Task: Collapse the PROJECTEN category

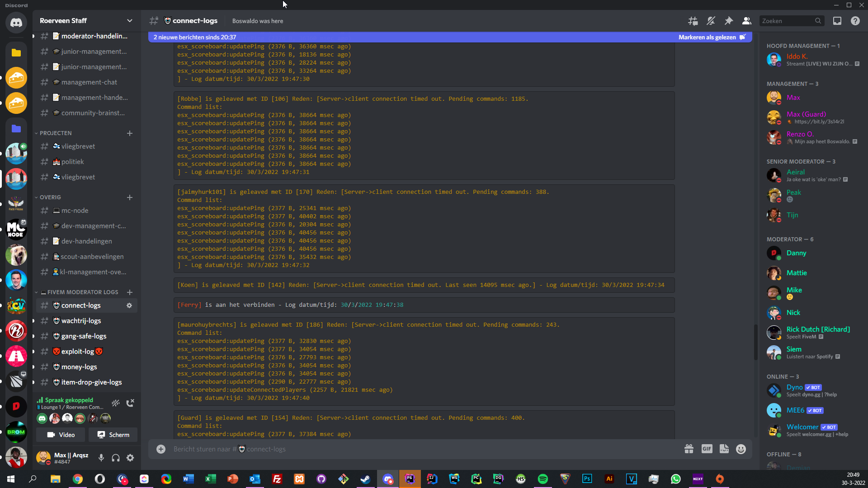Action: 55,133
